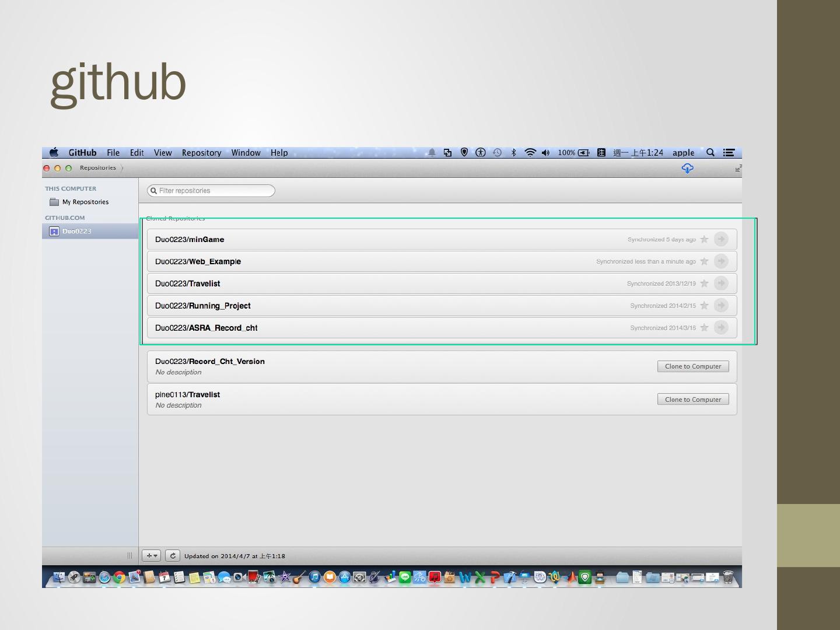Viewport: 840px width, 630px height.
Task: Open the Notification Center list icon
Action: [729, 153]
